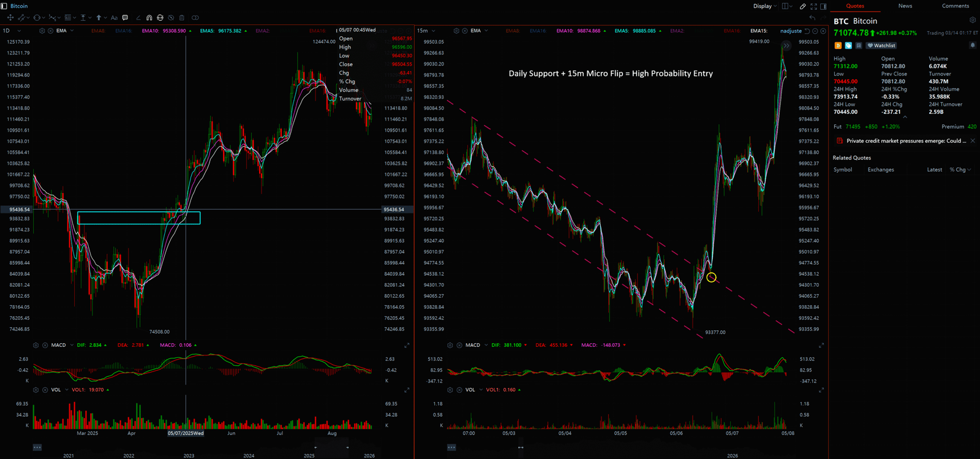This screenshot has width=980, height=459.
Task: Enable the magnet snap tool
Action: (x=149, y=18)
